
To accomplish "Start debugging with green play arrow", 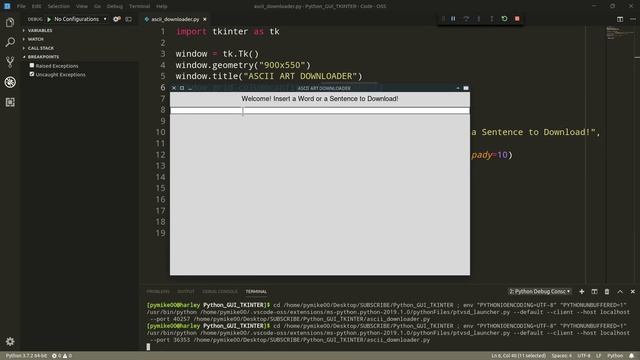I will point(49,19).
